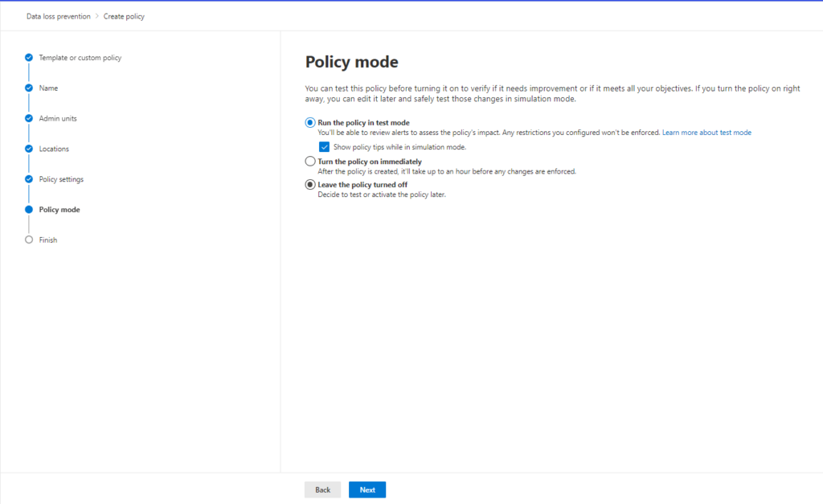Click the empty circle icon for Finish step
823x504 pixels.
[x=29, y=240]
